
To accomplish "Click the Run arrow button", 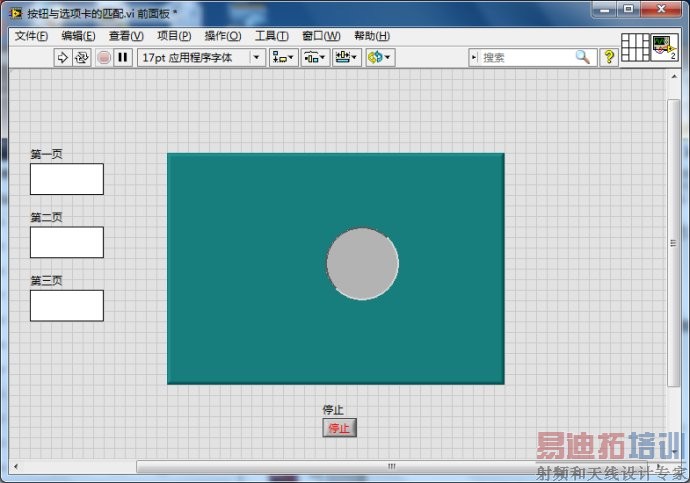I will pos(62,58).
